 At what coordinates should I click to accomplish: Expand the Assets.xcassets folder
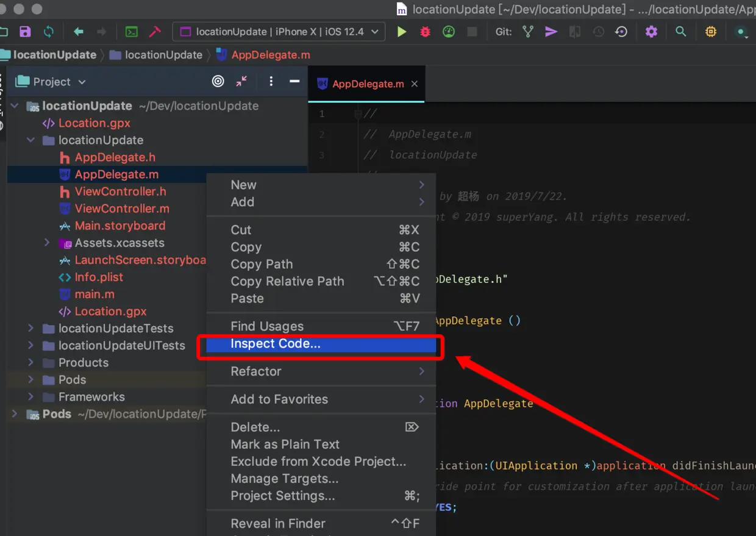(47, 243)
